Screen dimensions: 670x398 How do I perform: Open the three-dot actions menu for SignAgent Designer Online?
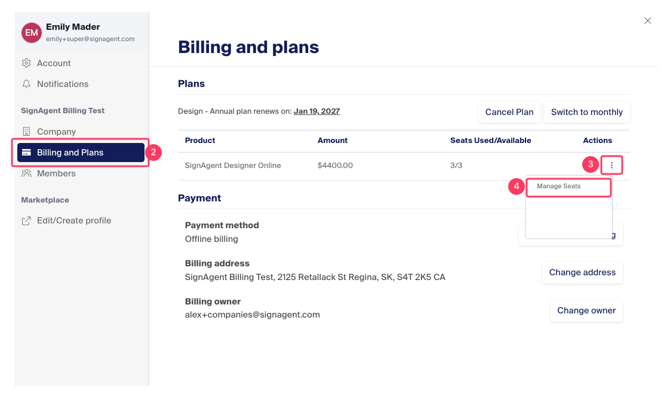611,165
